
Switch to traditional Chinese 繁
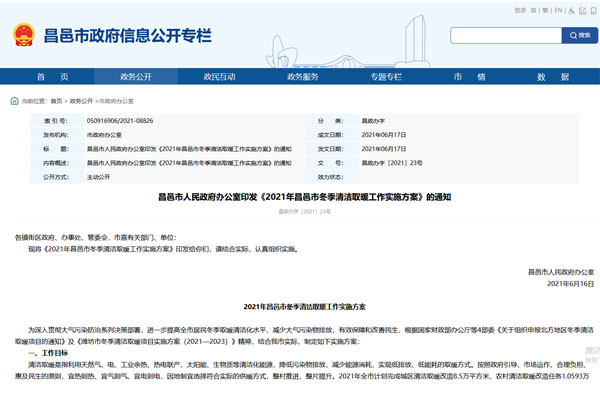[x=545, y=10]
